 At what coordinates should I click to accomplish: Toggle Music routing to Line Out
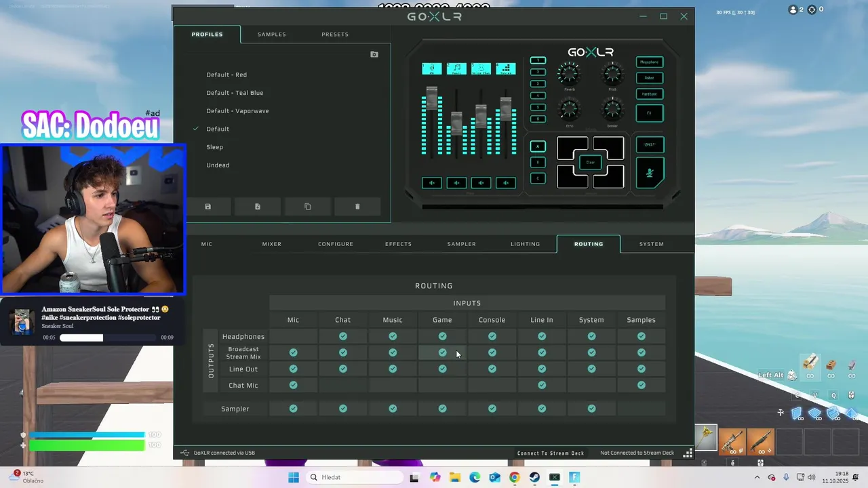393,369
